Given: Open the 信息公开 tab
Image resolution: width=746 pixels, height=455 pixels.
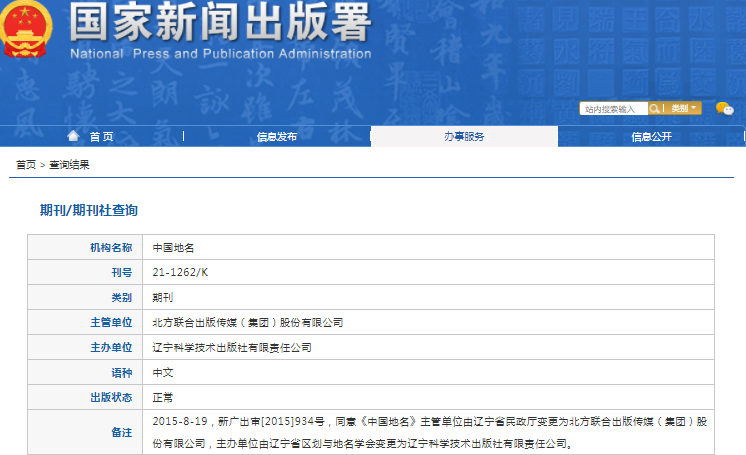Looking at the screenshot, I should click(x=651, y=137).
